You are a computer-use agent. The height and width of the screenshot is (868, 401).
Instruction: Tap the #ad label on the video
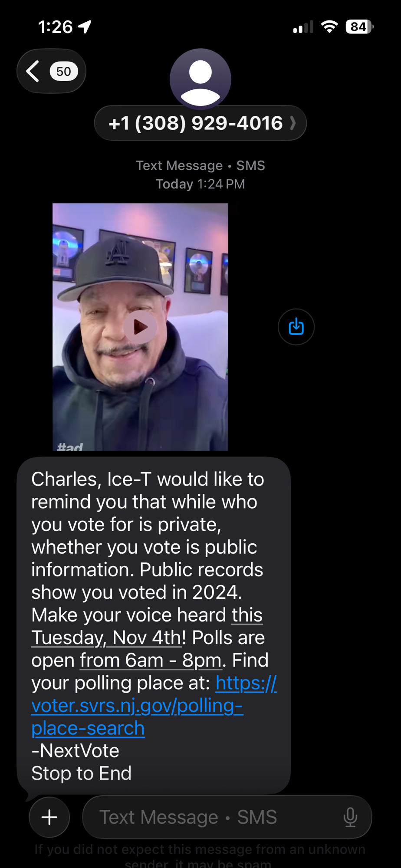(x=70, y=447)
